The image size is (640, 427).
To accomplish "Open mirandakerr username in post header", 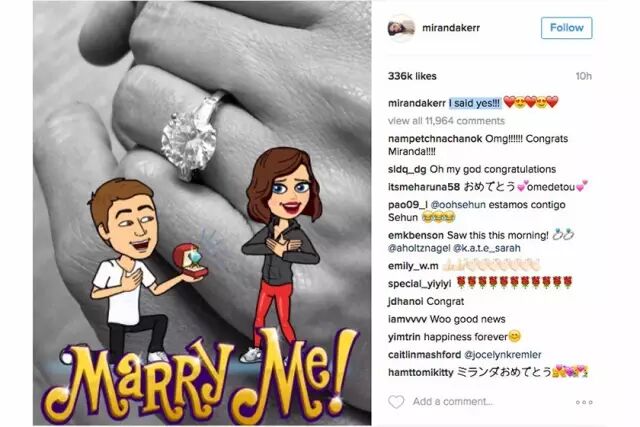I will point(451,28).
